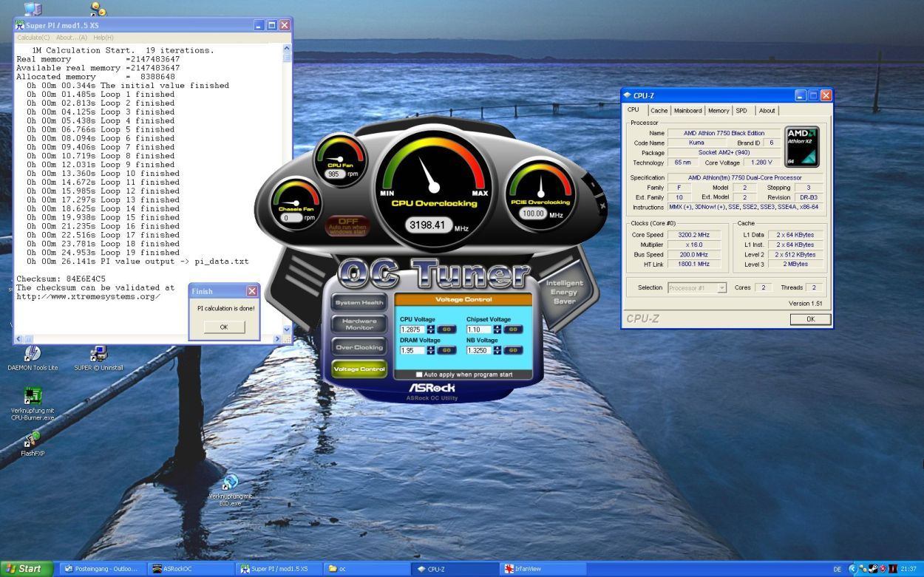
Task: Click the Chassis Fan gauge in OC Tuner
Action: (296, 203)
